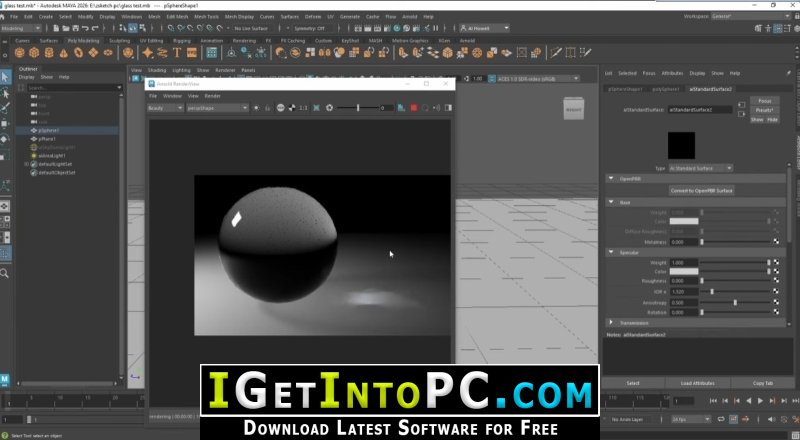Click the IOR slider handle
This screenshot has height=440, width=800.
[712, 291]
